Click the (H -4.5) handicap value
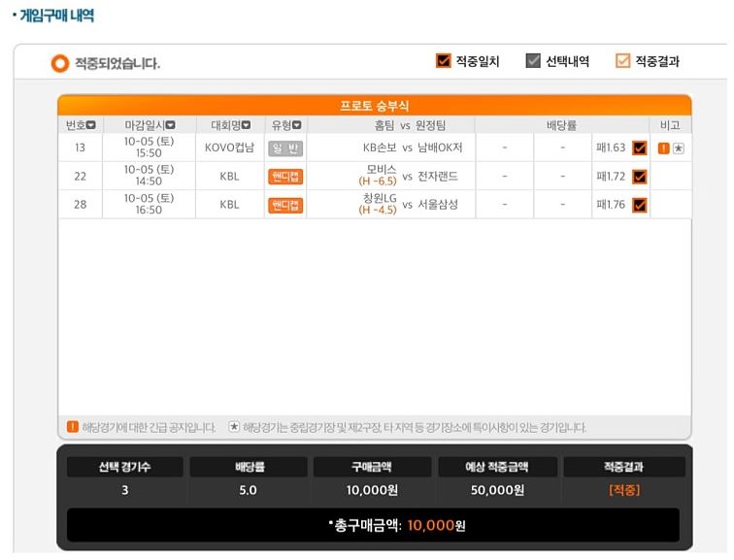 coord(378,210)
